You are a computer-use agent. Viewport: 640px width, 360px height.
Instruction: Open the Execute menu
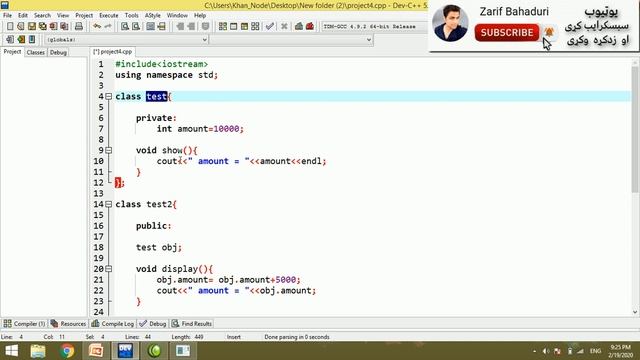pos(109,15)
